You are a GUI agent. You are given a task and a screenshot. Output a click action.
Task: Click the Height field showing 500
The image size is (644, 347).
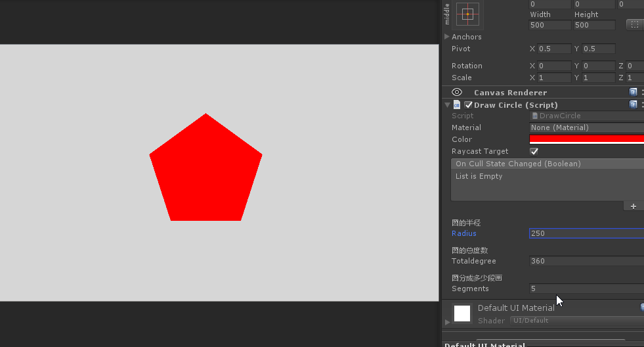594,25
